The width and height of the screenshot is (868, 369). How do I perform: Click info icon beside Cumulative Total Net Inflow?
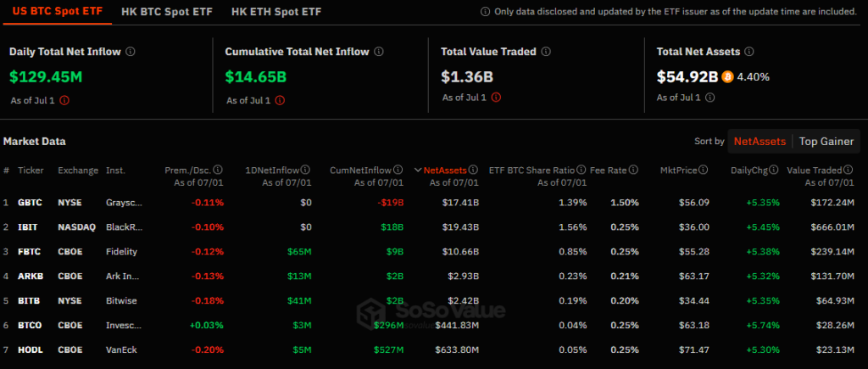379,52
